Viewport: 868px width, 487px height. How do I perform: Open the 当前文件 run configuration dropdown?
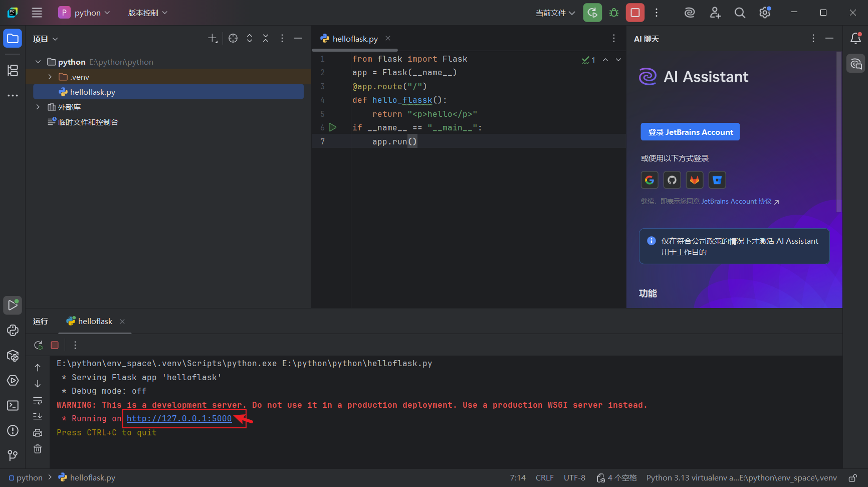pos(555,13)
